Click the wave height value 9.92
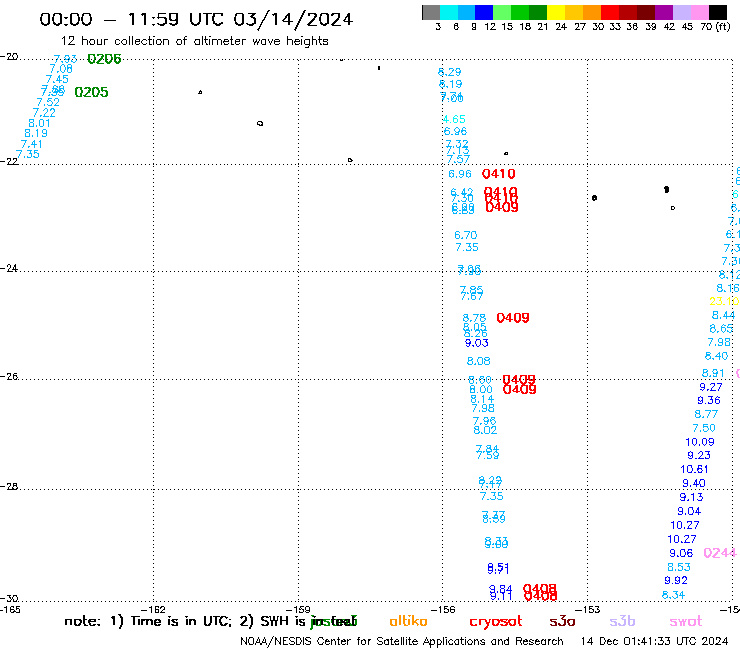 point(676,580)
